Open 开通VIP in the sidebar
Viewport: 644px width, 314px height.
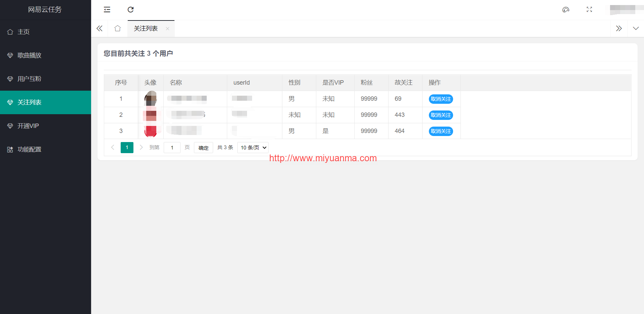click(45, 126)
